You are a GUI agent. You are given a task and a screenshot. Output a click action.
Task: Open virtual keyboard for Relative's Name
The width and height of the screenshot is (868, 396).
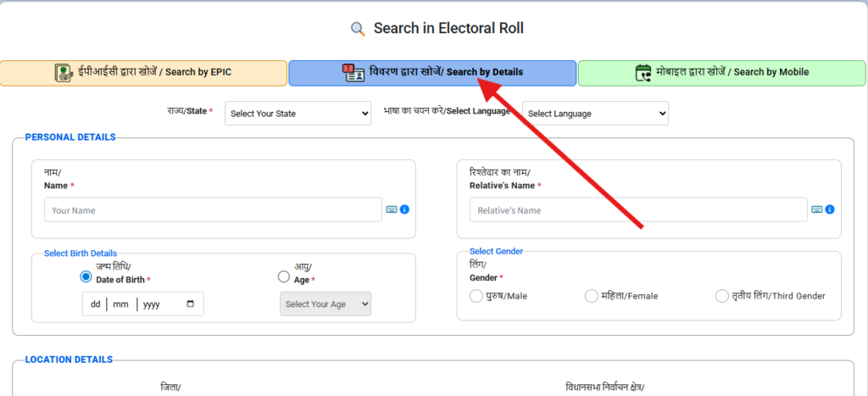pyautogui.click(x=816, y=209)
